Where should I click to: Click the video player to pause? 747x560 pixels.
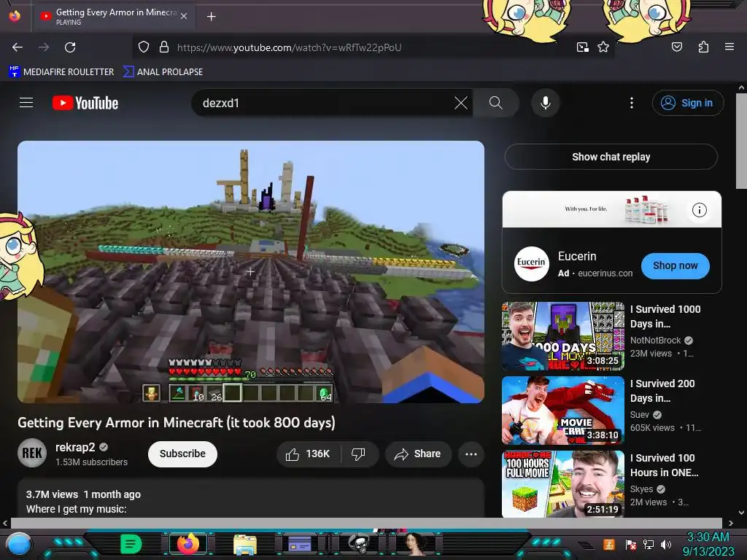(x=251, y=272)
